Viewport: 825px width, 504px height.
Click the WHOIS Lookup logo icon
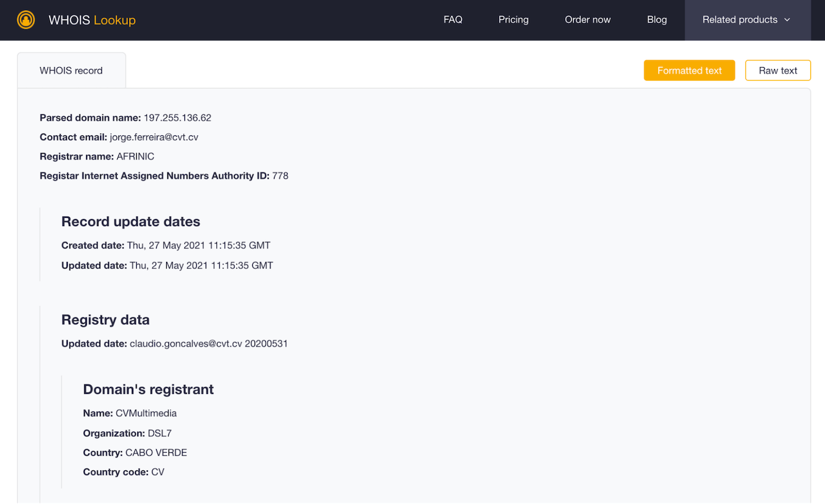26,19
